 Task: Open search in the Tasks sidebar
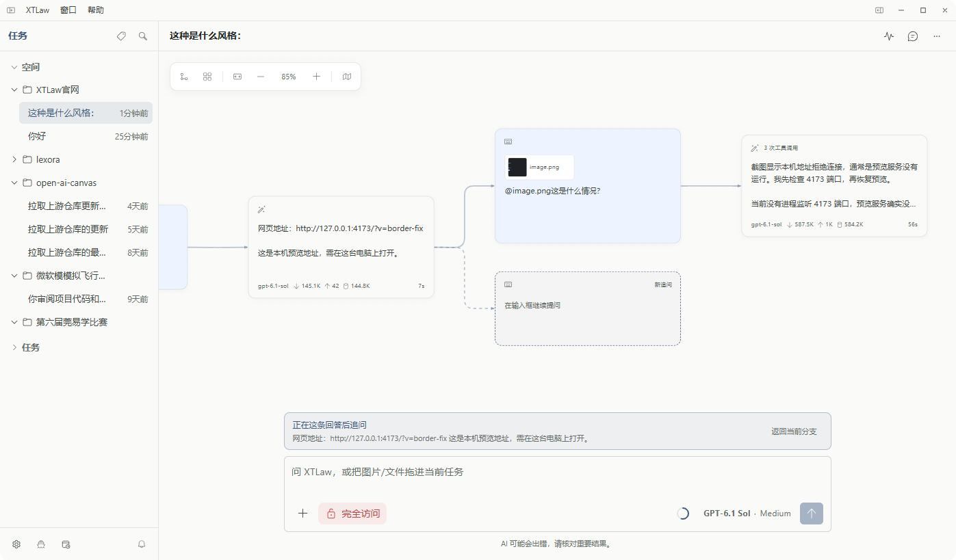143,36
